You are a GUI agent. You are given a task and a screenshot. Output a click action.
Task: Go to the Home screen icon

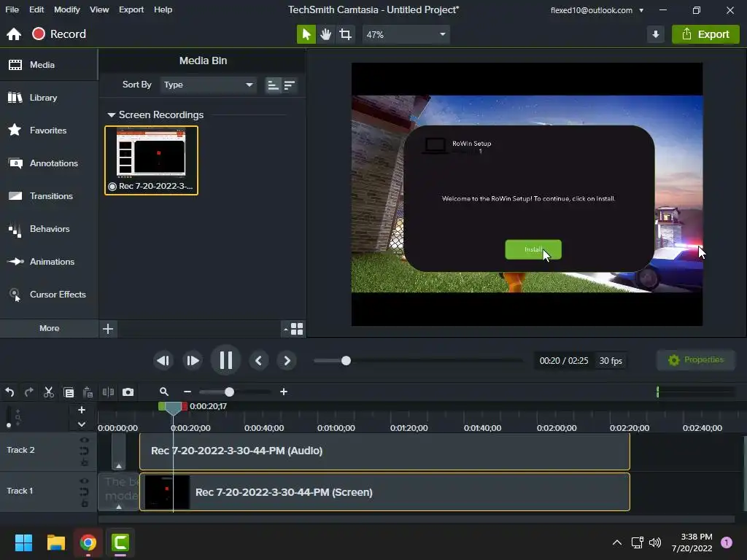click(14, 34)
